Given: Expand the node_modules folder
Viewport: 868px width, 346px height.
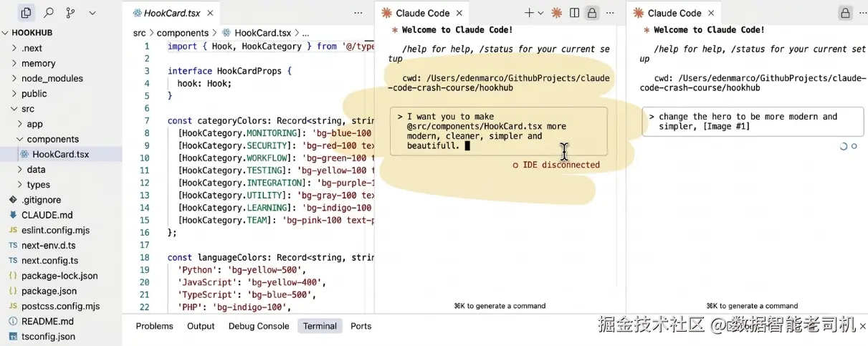Looking at the screenshot, I should click(52, 78).
